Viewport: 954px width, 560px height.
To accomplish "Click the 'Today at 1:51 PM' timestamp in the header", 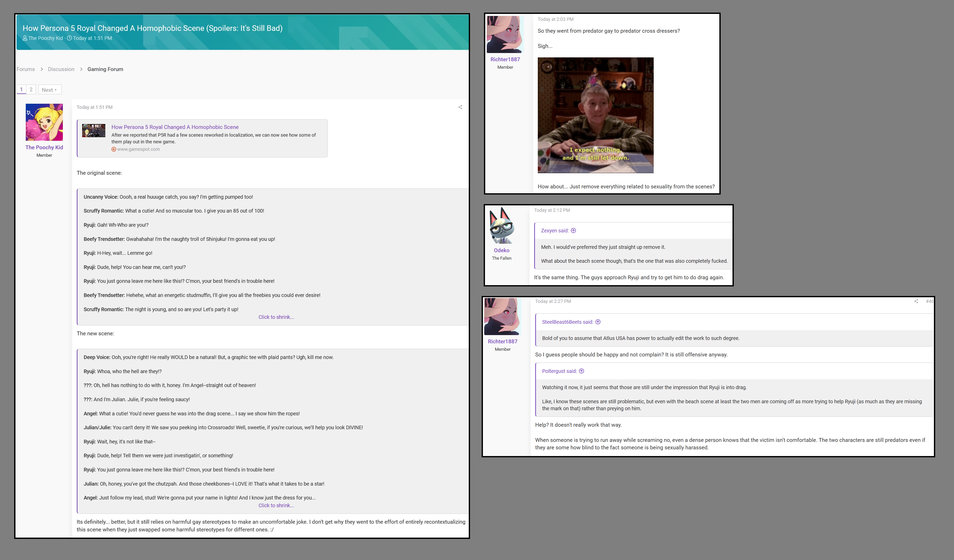I will tap(92, 38).
